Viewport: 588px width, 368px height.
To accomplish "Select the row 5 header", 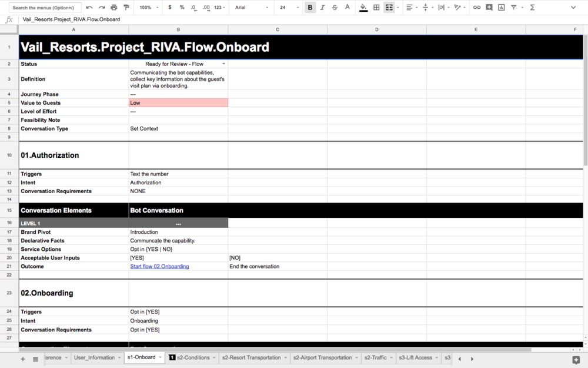I will coord(9,103).
